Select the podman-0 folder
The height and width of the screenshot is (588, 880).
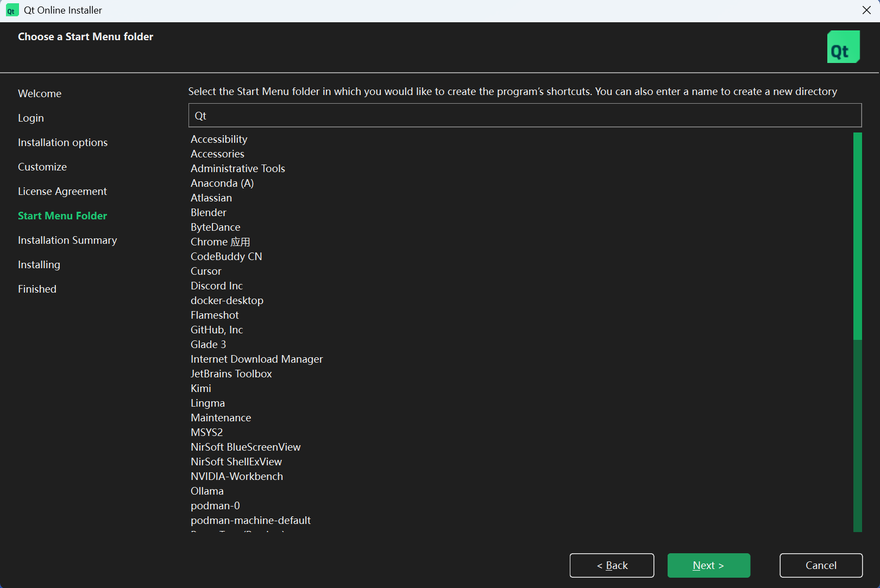(x=215, y=505)
